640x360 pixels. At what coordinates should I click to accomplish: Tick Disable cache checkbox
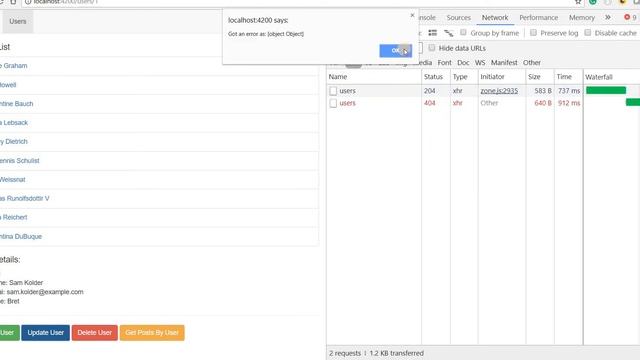[x=587, y=32]
